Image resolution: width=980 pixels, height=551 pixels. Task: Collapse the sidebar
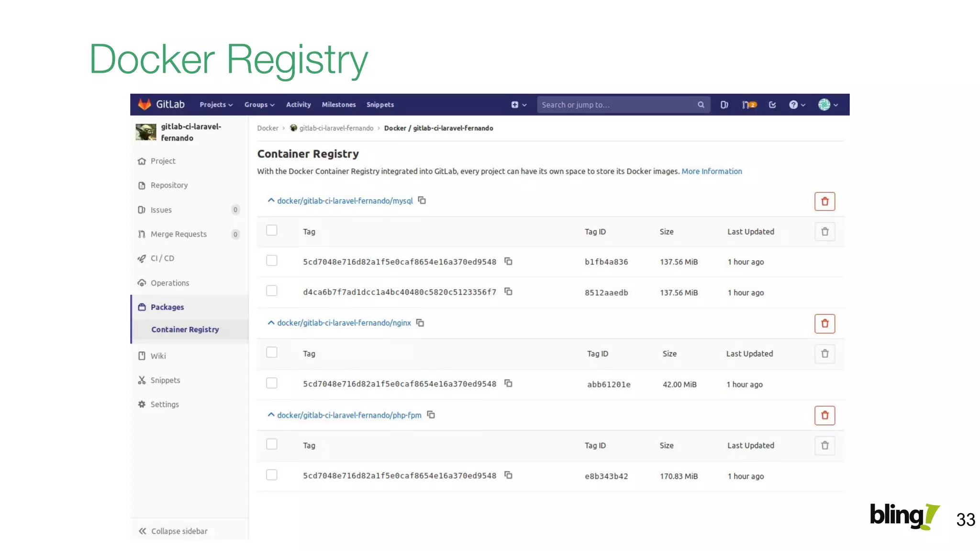[x=173, y=531]
